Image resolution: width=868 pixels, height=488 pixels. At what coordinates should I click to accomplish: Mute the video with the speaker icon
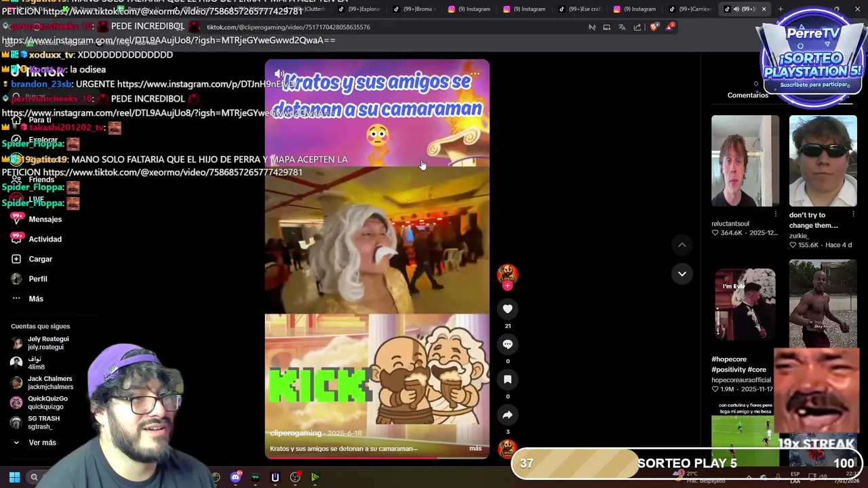(x=279, y=73)
